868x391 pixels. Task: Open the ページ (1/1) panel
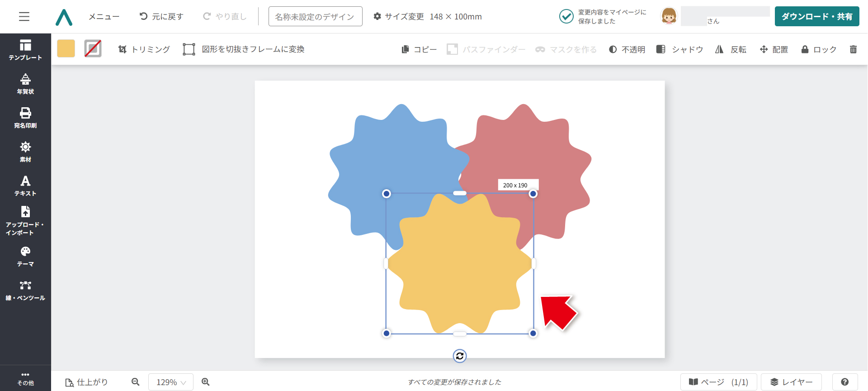[x=718, y=382]
